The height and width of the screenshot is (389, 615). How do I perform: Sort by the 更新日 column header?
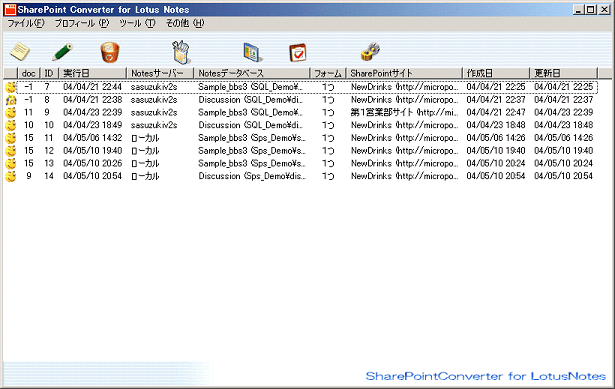[564, 73]
